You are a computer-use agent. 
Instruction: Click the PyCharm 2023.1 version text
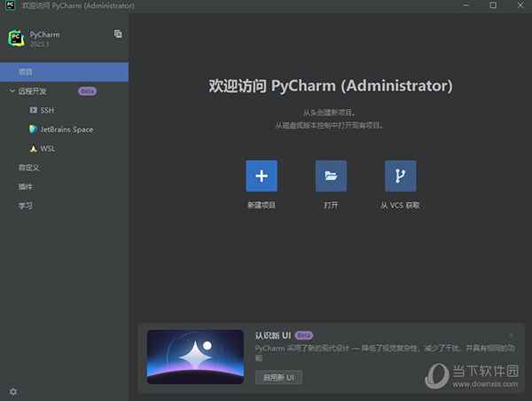tap(39, 44)
